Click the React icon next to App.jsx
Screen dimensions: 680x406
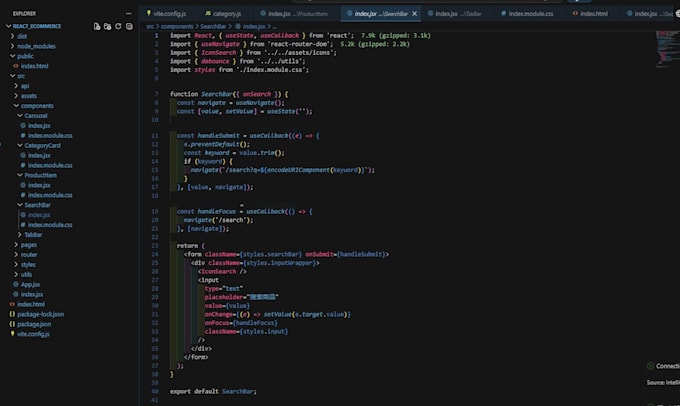[x=16, y=285]
